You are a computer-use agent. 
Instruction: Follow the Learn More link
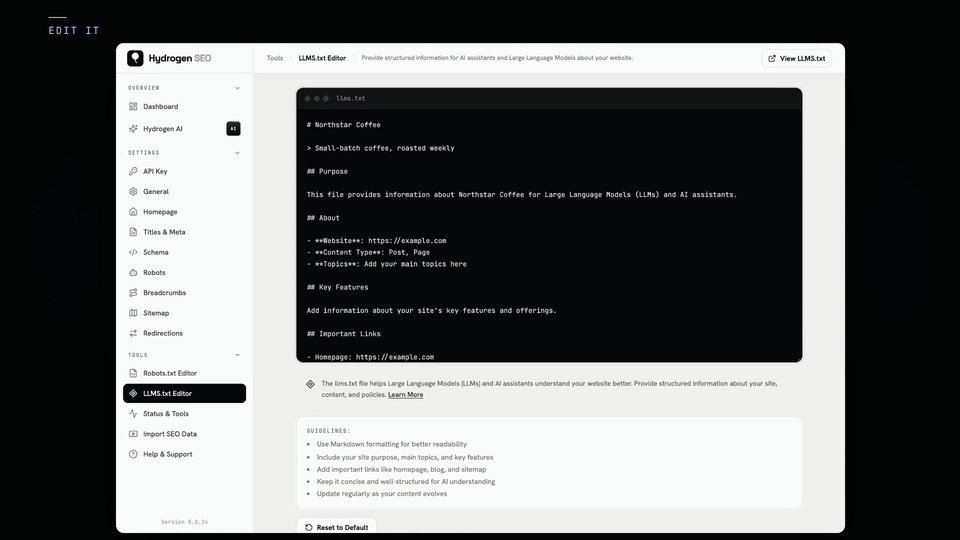[x=405, y=395]
